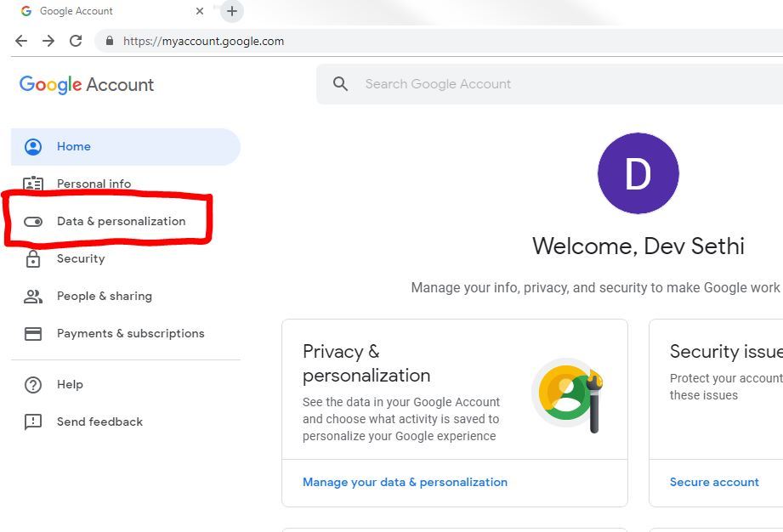The height and width of the screenshot is (532, 783).
Task: Click the Personal info card icon
Action: [33, 184]
